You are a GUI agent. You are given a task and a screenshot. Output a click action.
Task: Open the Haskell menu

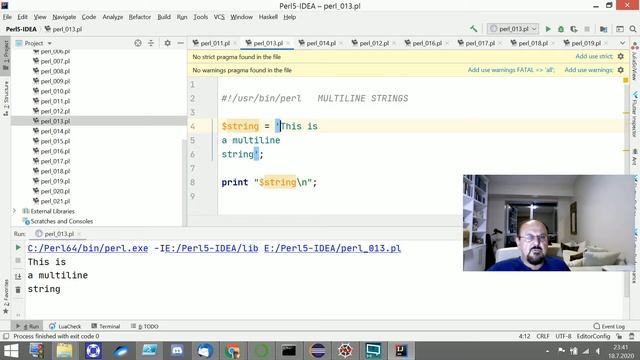point(268,17)
